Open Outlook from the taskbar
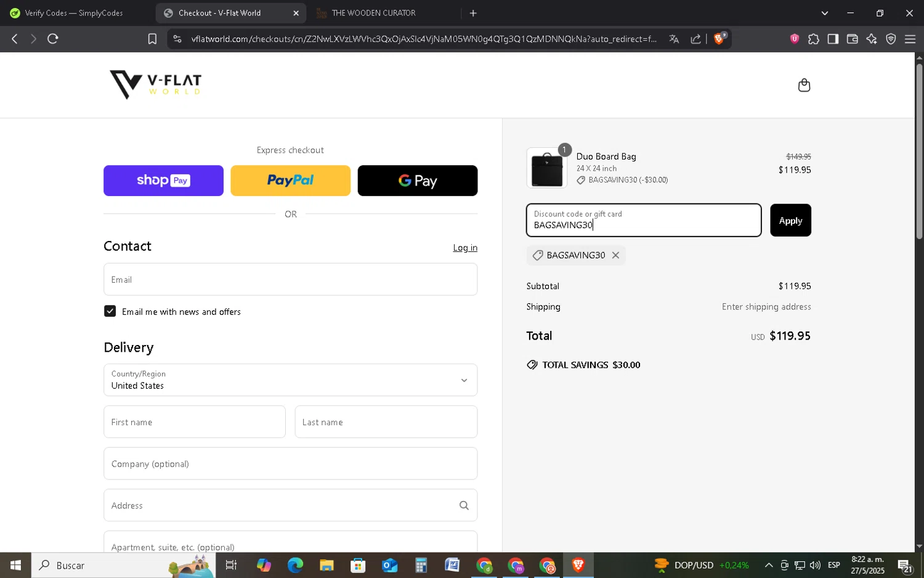 [389, 565]
